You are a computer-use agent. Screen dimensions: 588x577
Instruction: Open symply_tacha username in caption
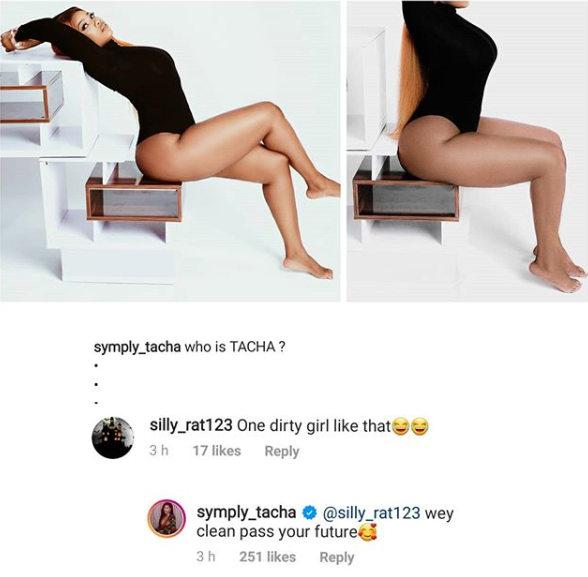(137, 348)
